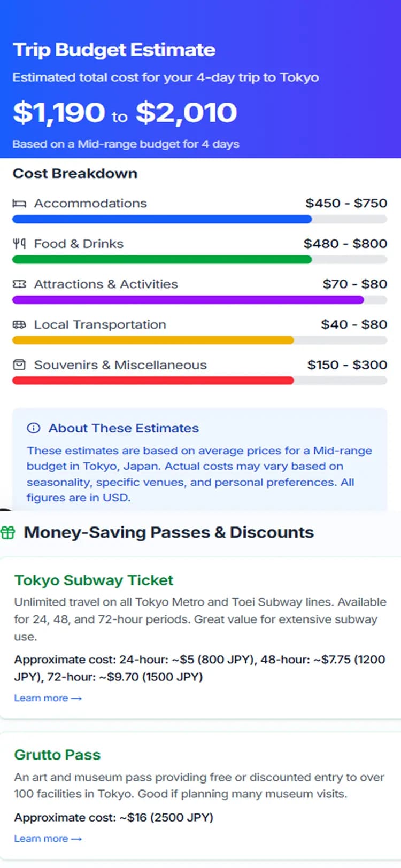Click the blue Accommodations cost bar
Viewport: 401px width, 868px height.
coord(162,219)
